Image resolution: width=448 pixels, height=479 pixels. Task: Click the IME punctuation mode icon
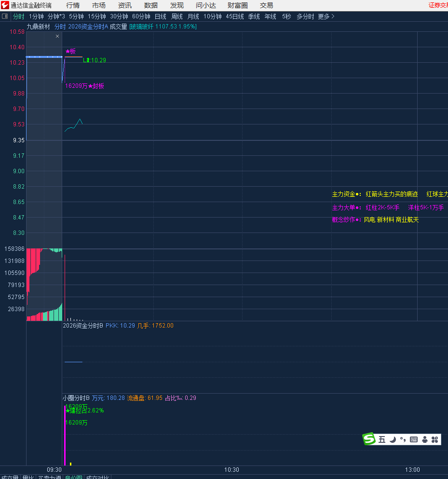point(403,439)
